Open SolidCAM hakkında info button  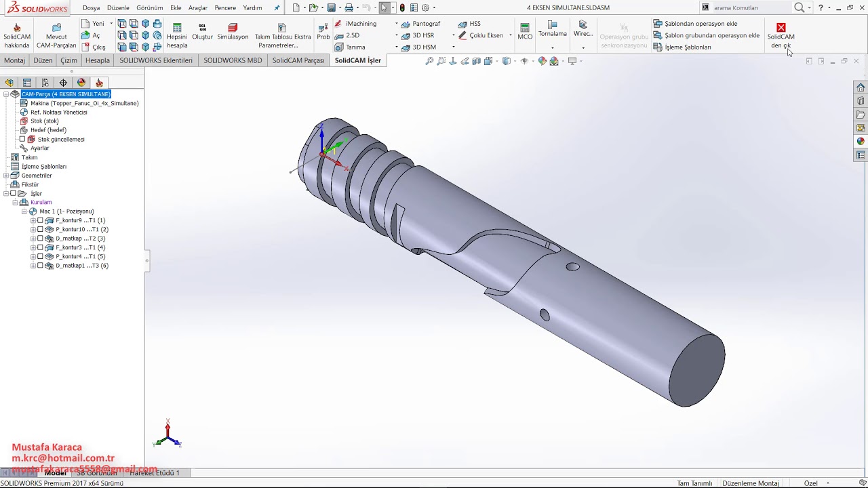[17, 36]
